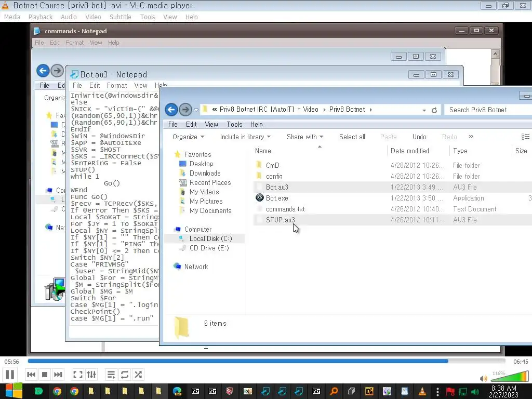Skip to next media in VLC
532x399 pixels.
point(58,375)
